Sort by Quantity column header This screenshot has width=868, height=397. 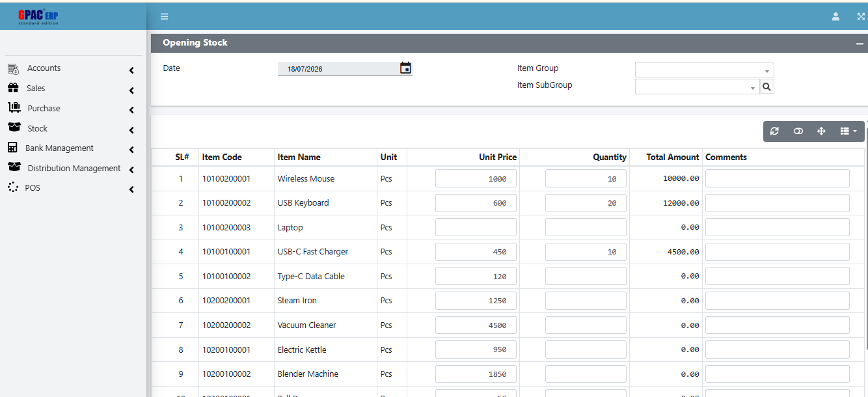[x=610, y=157]
